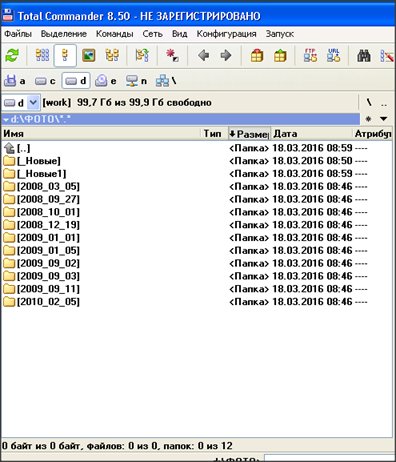
Task: Click the invert selection toolbar icon
Action: (142, 55)
